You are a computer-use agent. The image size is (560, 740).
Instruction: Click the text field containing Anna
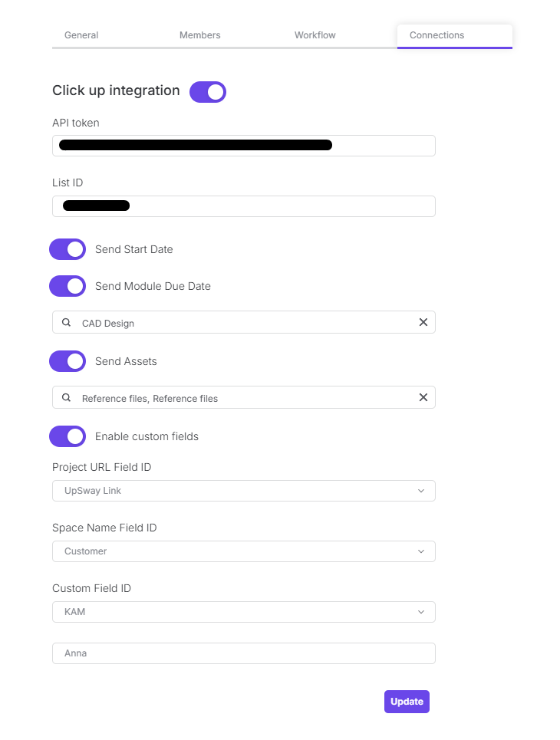click(x=243, y=653)
